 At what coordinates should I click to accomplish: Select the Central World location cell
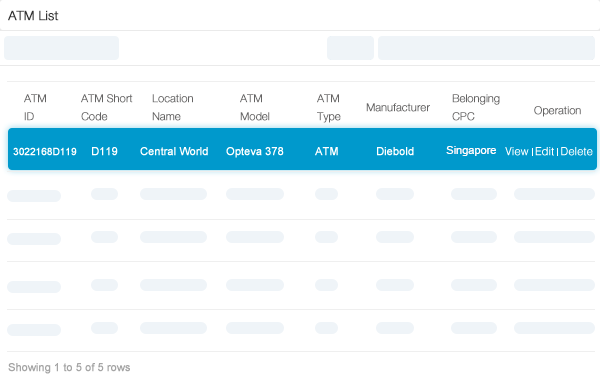point(174,152)
